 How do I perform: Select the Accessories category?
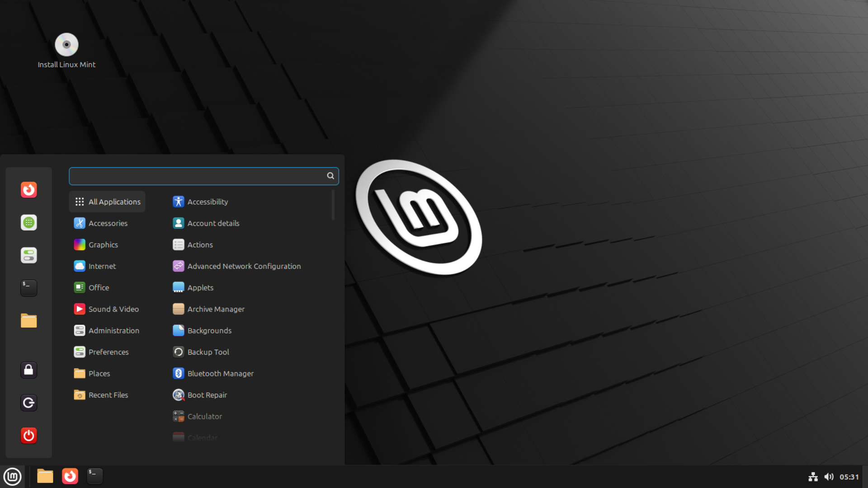tap(108, 223)
